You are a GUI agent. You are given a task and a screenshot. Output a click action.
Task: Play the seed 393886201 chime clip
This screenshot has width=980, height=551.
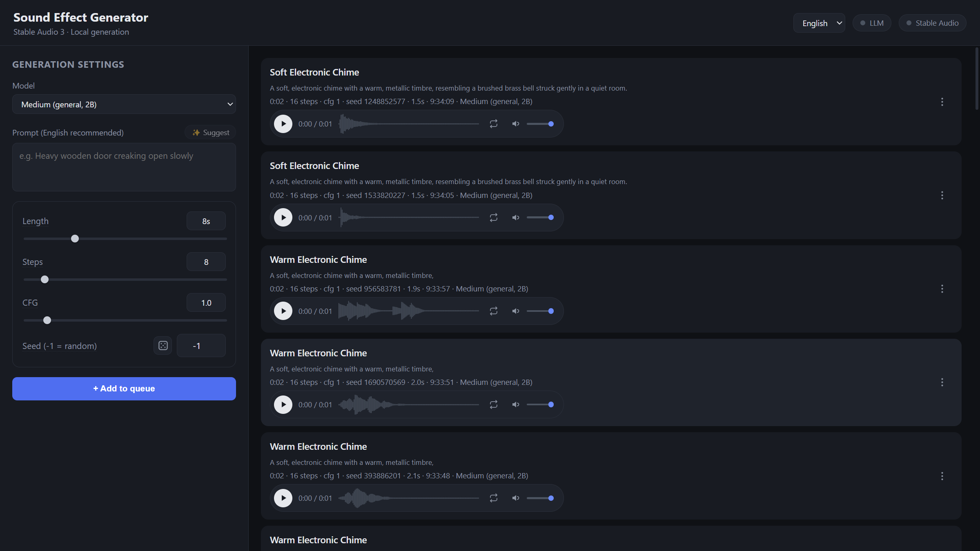pos(283,498)
